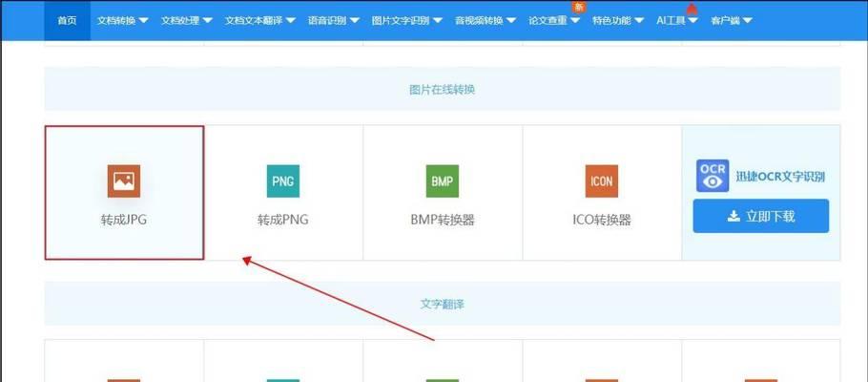Open the 客户端 menu

coord(732,20)
